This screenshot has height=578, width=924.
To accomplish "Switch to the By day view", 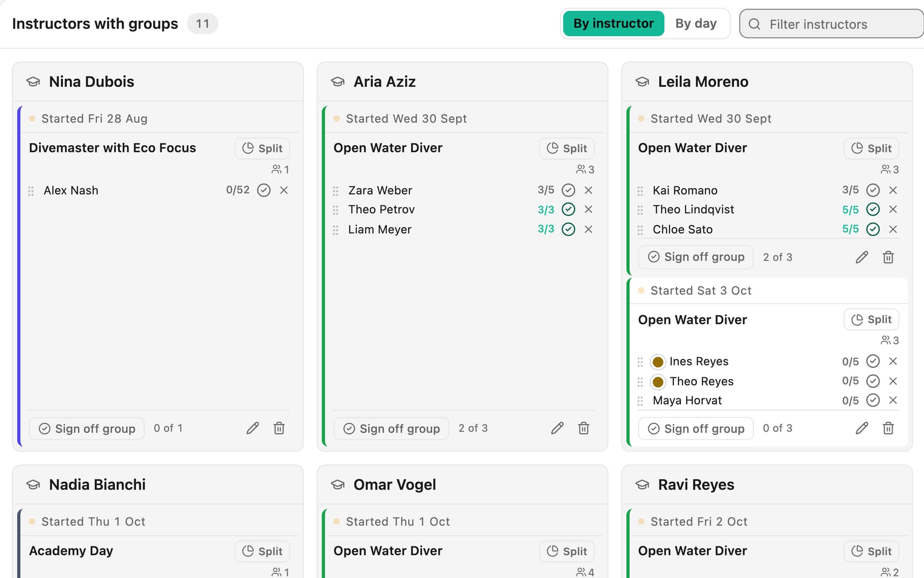I will 695,24.
